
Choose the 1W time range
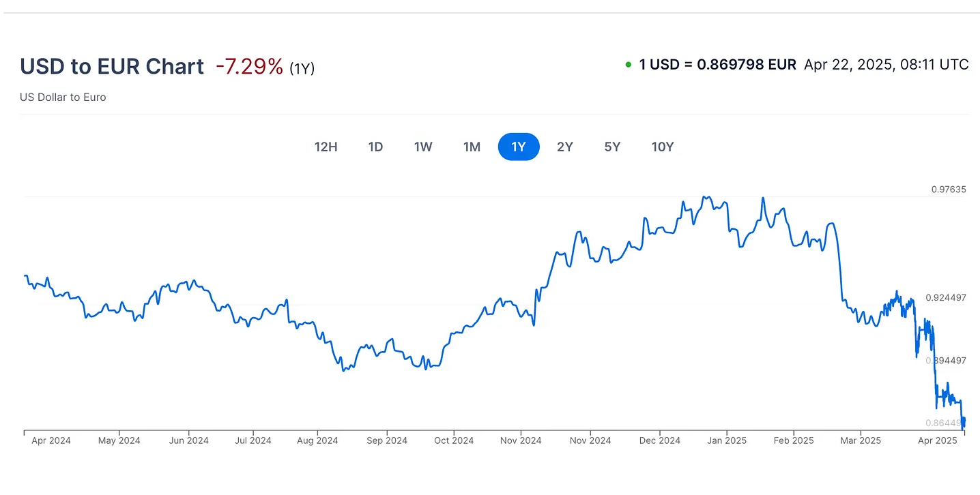point(423,147)
